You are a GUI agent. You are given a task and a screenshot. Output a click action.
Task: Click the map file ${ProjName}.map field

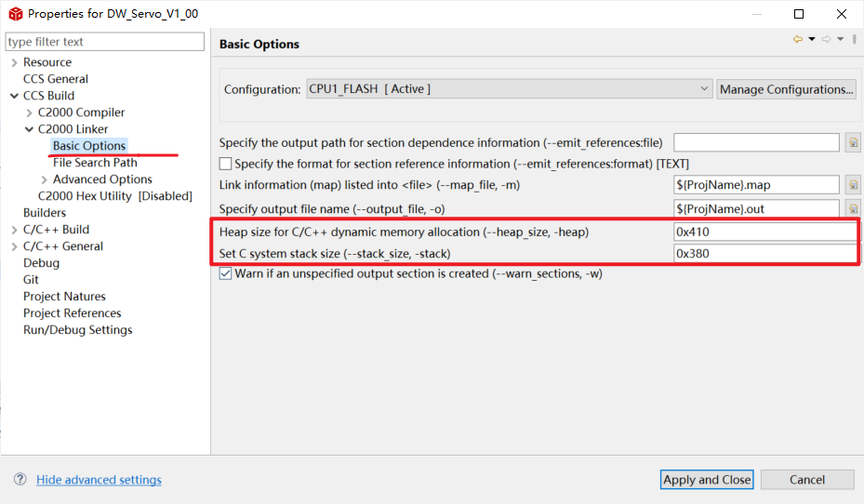(x=756, y=184)
